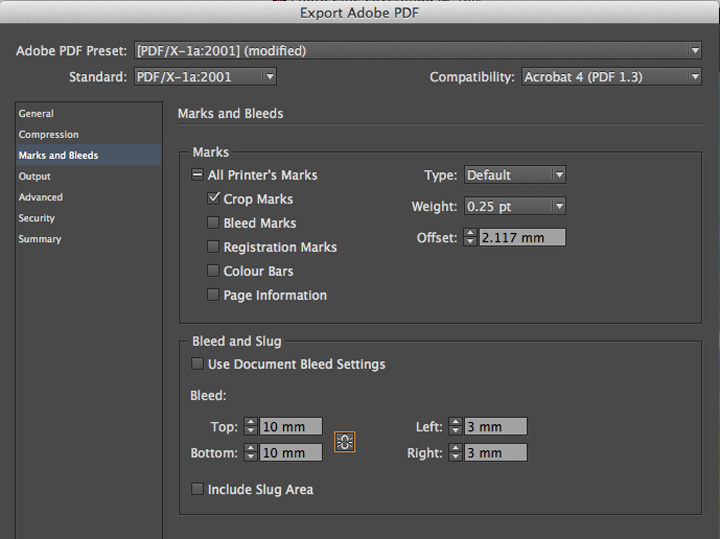Viewport: 720px width, 539px height.
Task: Click the Right bleed stepper
Action: [x=455, y=453]
